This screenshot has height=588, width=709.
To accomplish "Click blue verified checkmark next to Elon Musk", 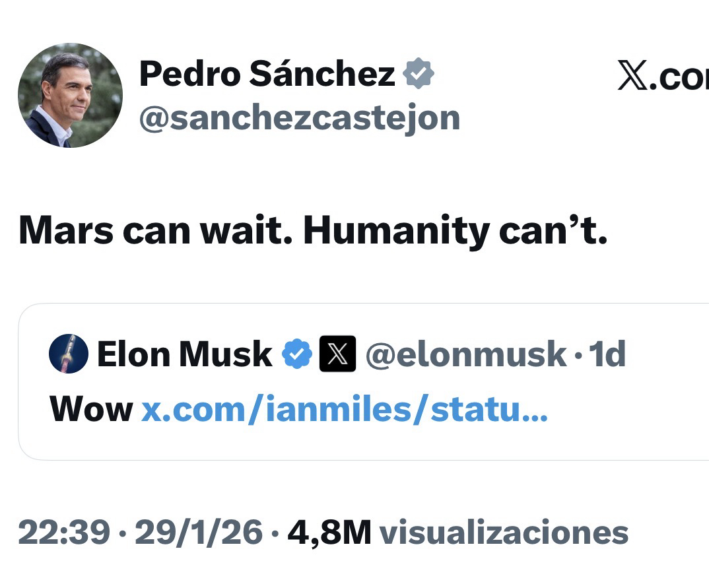I will coord(297,354).
